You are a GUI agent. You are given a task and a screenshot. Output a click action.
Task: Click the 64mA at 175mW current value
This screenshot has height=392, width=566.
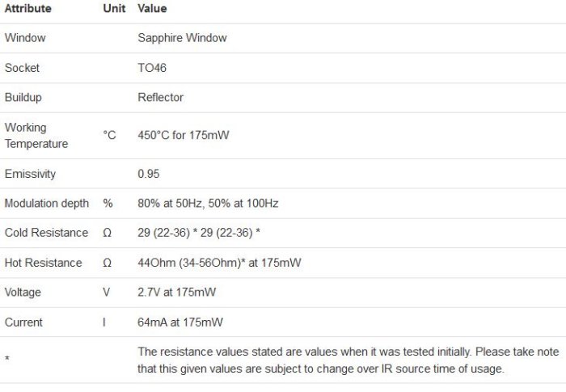click(x=180, y=322)
